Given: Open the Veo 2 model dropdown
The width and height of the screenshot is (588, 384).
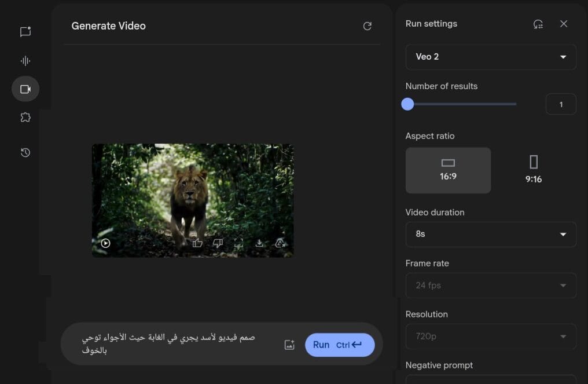Looking at the screenshot, I should coord(490,57).
